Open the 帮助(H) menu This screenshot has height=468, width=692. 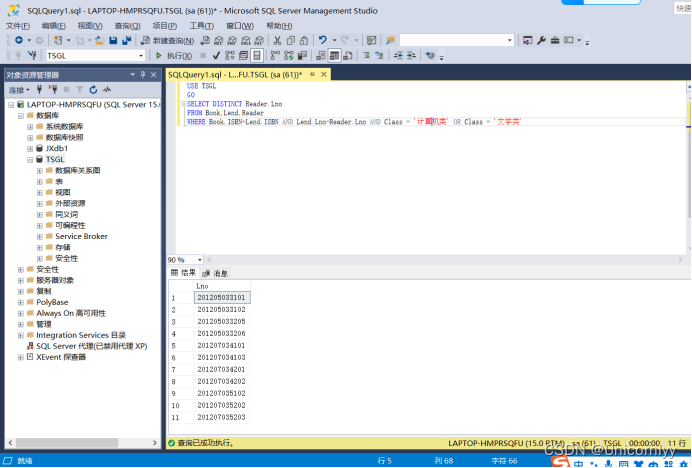point(279,26)
